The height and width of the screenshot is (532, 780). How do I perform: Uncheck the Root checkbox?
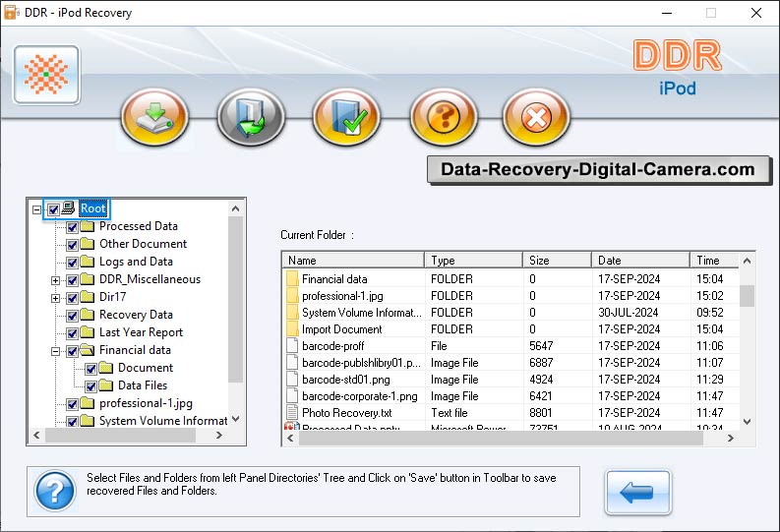(x=54, y=209)
